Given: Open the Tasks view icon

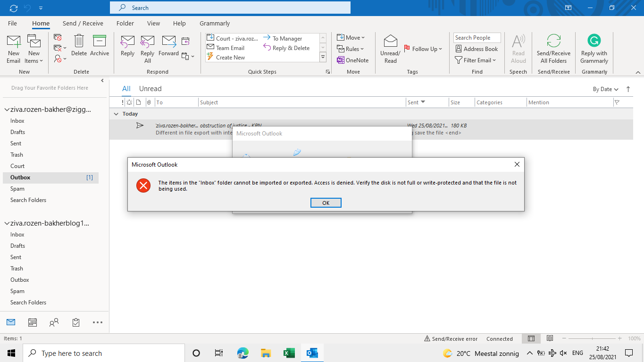Looking at the screenshot, I should pos(76,322).
